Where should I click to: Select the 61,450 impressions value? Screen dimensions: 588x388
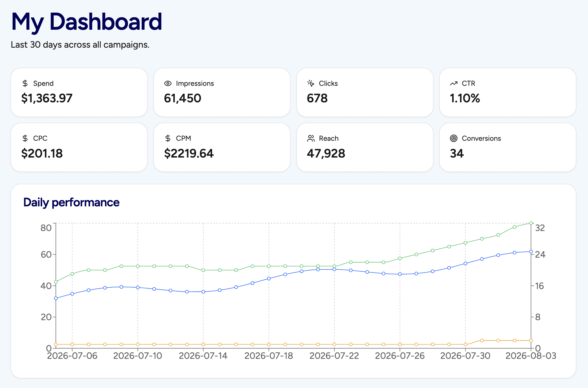[x=183, y=98]
